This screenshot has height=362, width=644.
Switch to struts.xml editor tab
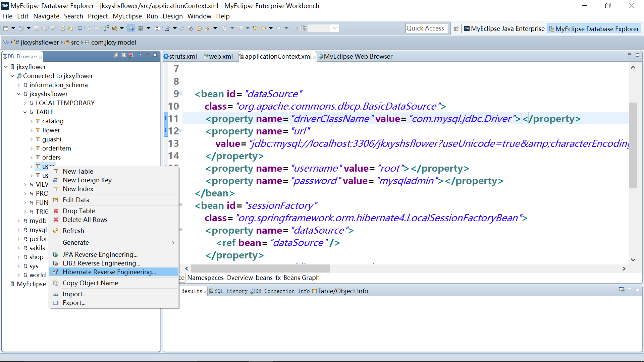point(180,57)
